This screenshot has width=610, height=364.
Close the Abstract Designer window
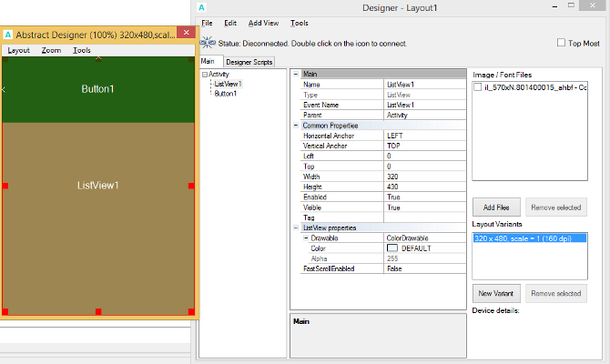tap(187, 33)
